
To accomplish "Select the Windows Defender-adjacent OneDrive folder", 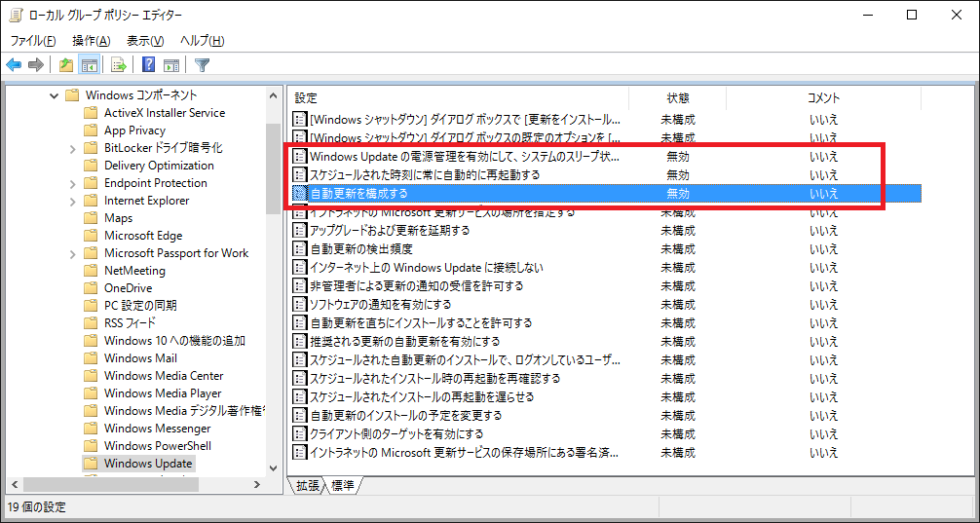I will tap(128, 288).
